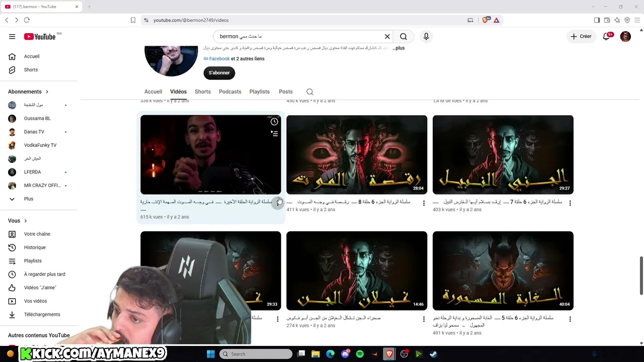Search within the channel using magnifier icon
The width and height of the screenshot is (644, 362).
(310, 92)
